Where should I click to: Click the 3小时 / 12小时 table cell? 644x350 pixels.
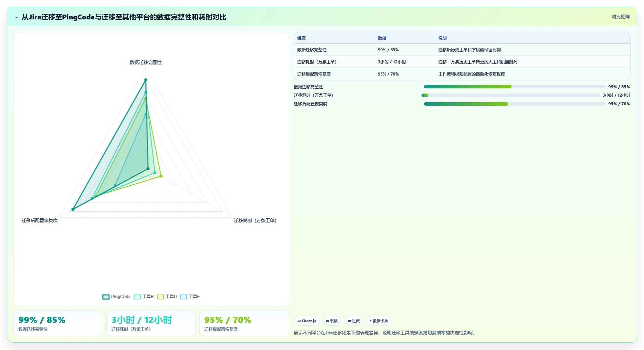pos(392,62)
